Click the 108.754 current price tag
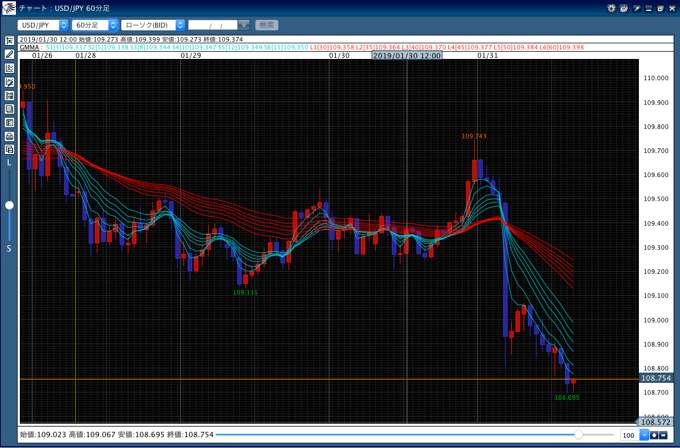Image resolution: width=680 pixels, height=448 pixels. (x=657, y=380)
